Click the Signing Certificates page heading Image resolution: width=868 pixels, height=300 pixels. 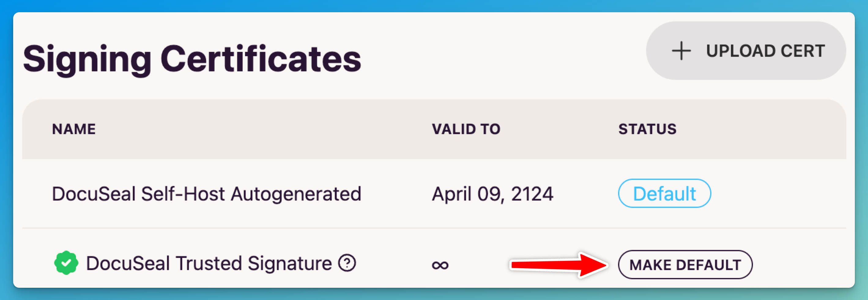click(x=192, y=59)
